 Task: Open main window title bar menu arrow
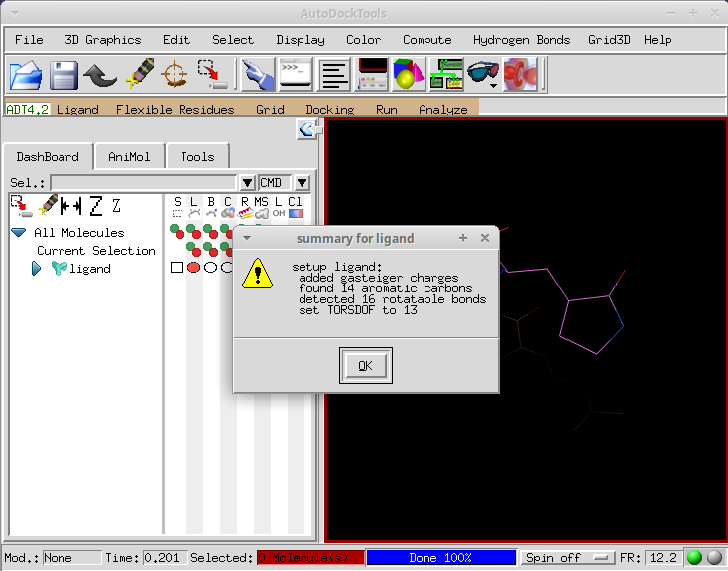tap(14, 13)
